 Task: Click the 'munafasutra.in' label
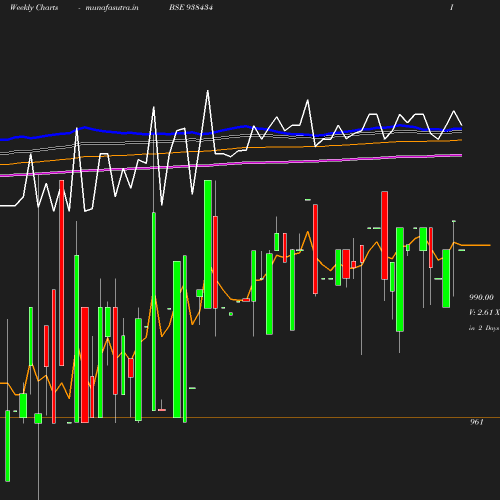112,7
